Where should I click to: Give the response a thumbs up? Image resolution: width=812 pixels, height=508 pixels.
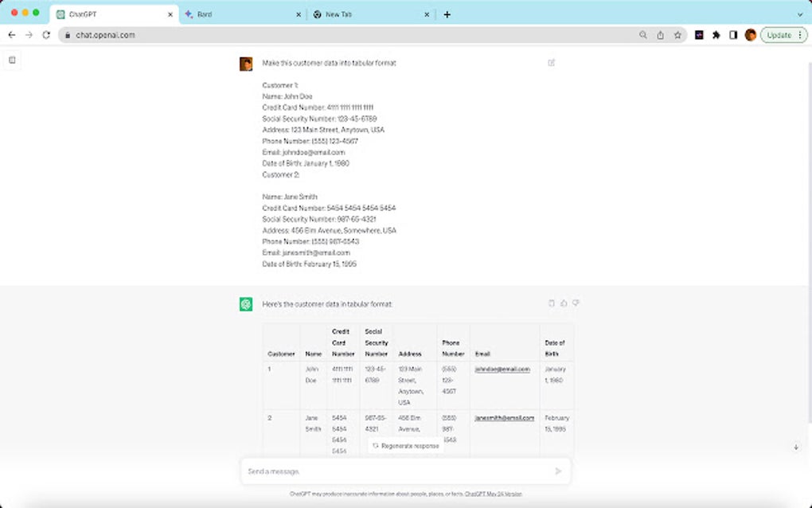tap(563, 303)
